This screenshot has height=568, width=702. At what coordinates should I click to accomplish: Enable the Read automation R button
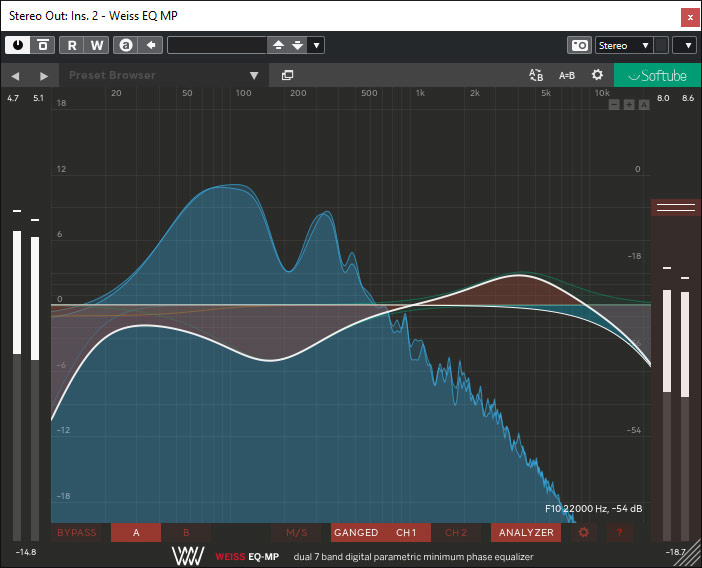pyautogui.click(x=72, y=45)
